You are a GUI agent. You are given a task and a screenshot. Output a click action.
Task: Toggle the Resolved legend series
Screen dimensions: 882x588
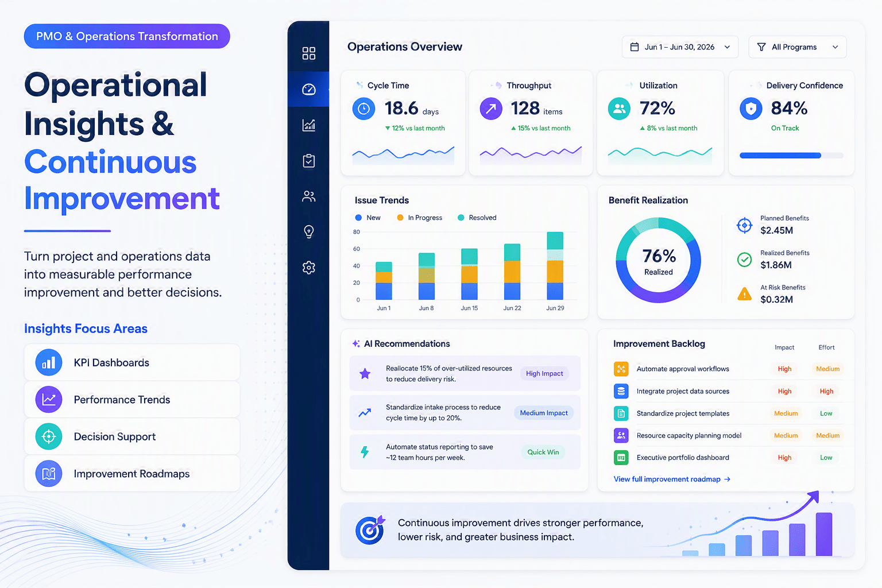click(477, 218)
